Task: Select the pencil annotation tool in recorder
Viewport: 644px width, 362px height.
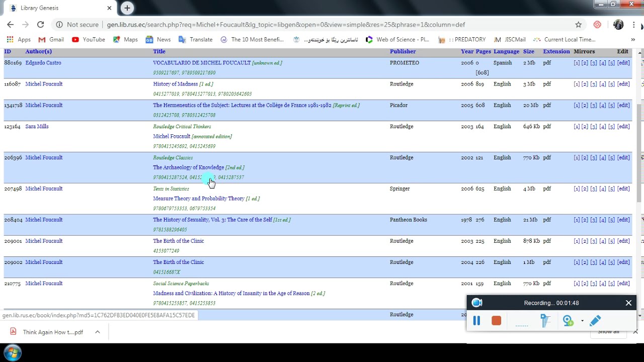Action: click(x=595, y=320)
